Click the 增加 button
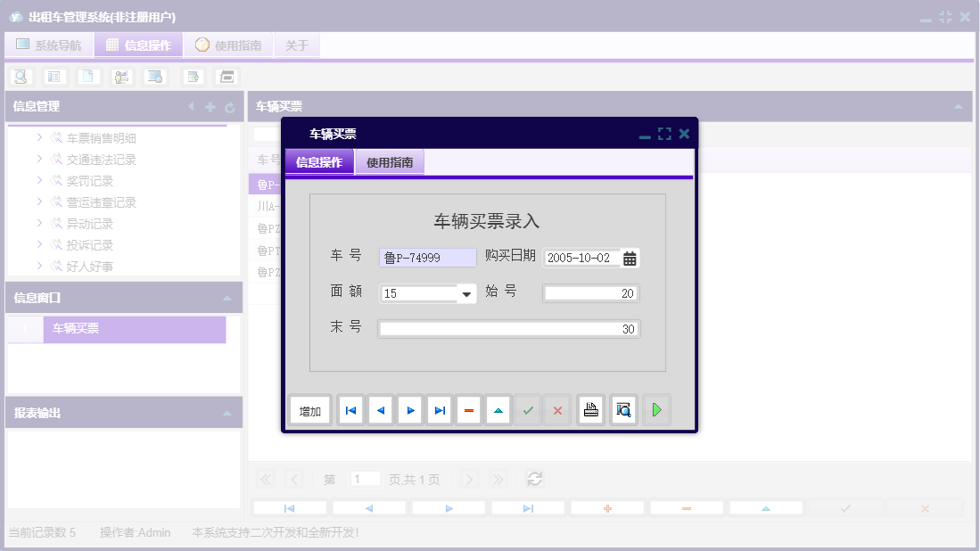The width and height of the screenshot is (980, 551). 309,409
